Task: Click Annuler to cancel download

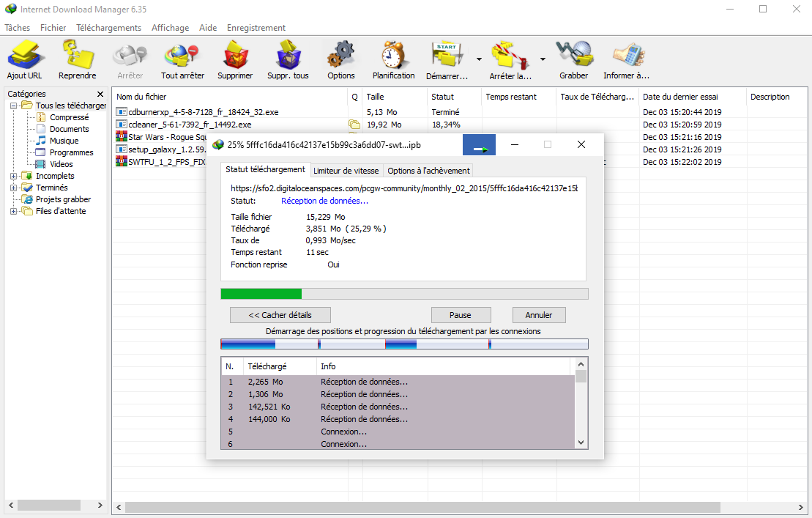Action: click(539, 315)
